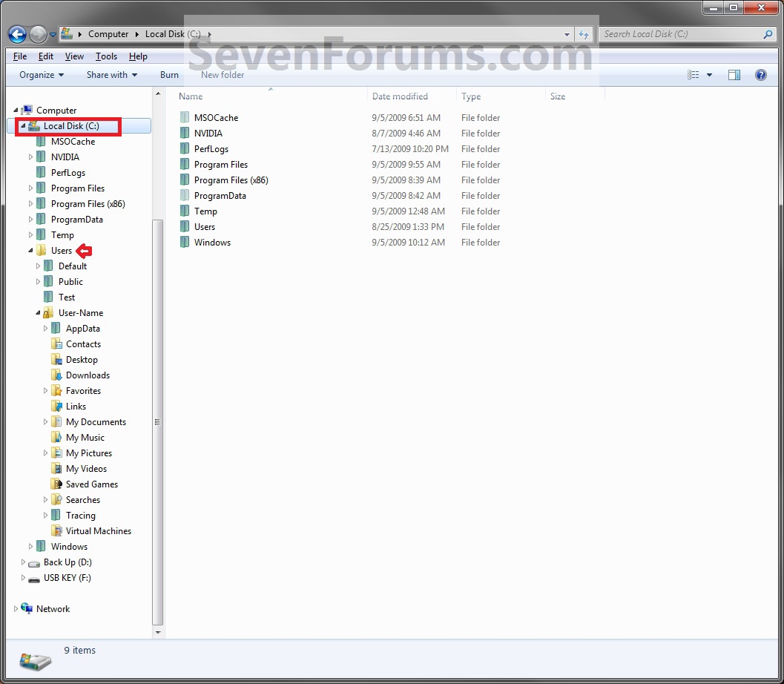The width and height of the screenshot is (784, 684).
Task: Open the File menu
Action: coord(20,56)
